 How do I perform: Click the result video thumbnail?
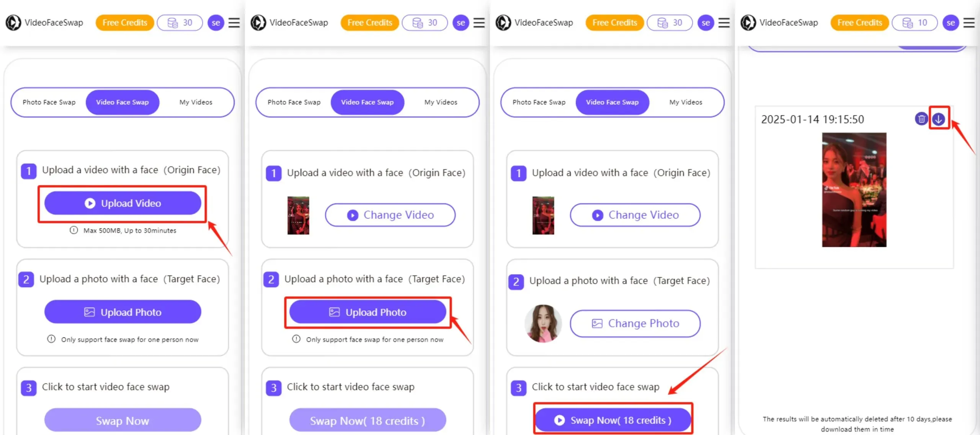(854, 190)
